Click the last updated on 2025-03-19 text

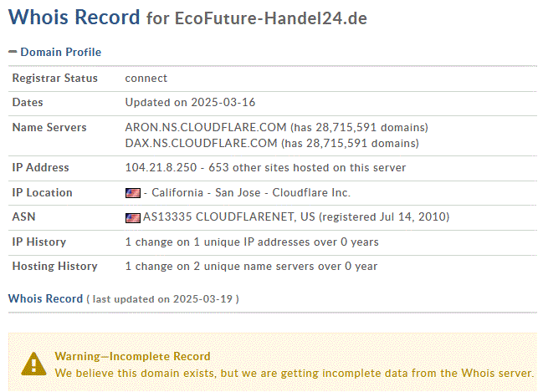[x=162, y=299]
